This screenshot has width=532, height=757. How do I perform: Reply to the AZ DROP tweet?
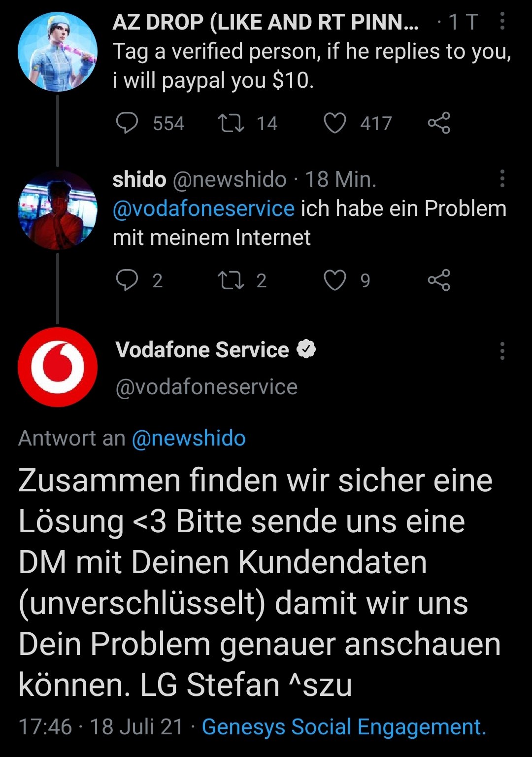click(127, 123)
